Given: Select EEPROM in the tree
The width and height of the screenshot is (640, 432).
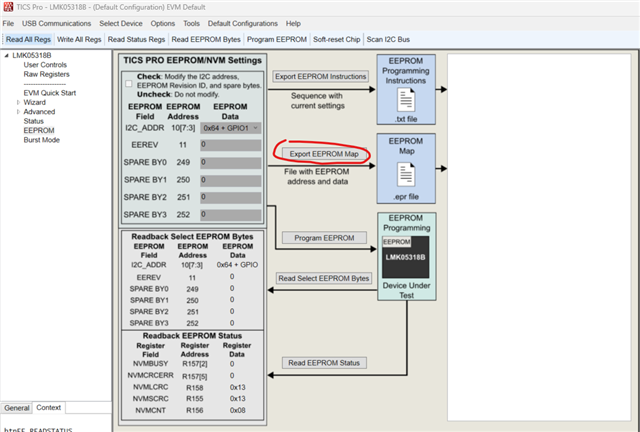Looking at the screenshot, I should (39, 130).
